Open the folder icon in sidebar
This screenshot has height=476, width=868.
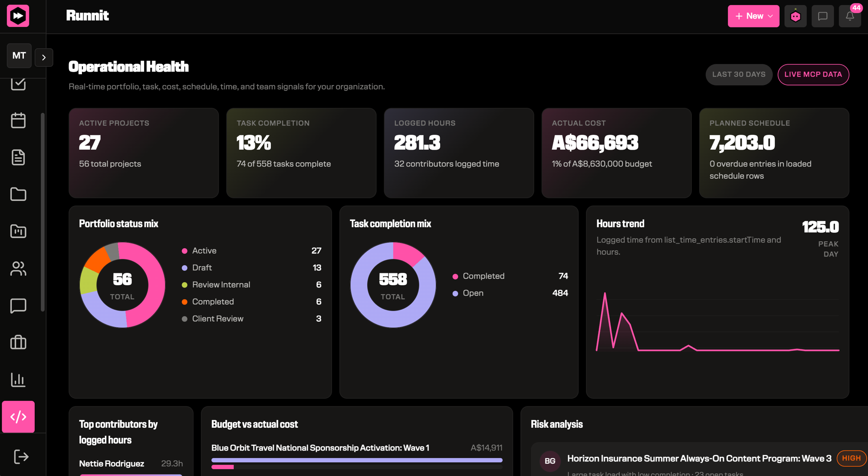[18, 194]
